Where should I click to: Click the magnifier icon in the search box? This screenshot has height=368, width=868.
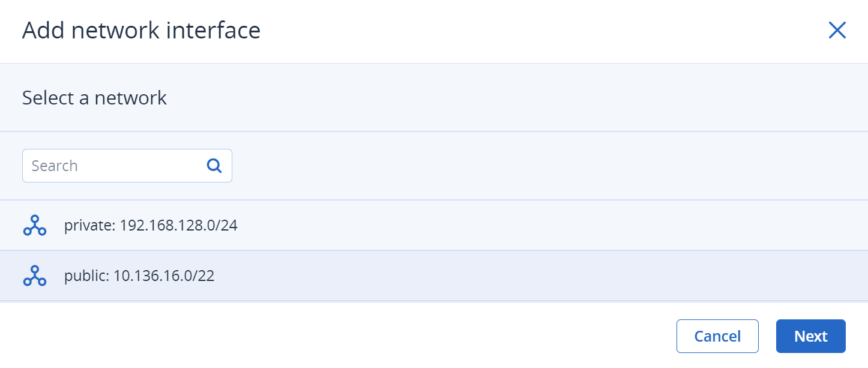(214, 166)
